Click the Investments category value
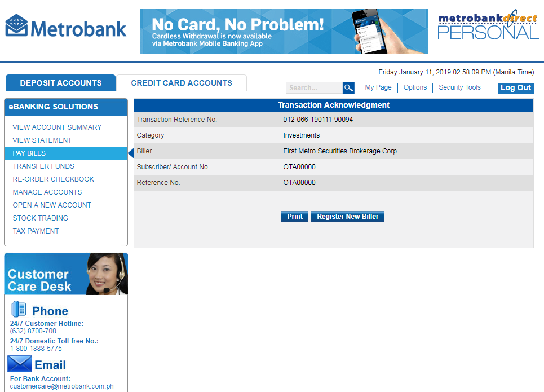Screen dimensions: 544x392 tap(301, 135)
